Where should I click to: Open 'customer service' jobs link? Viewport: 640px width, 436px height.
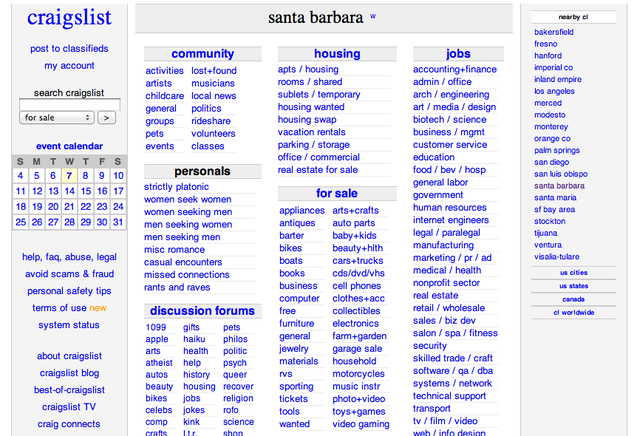point(450,145)
